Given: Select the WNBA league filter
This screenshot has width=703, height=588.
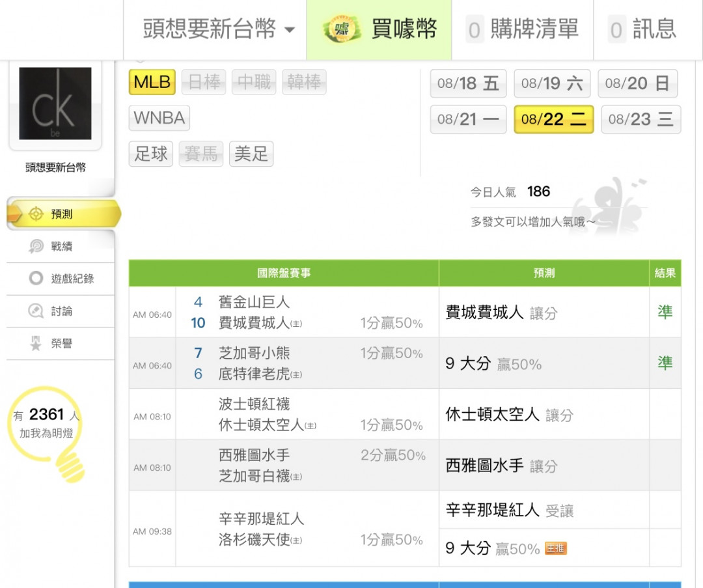Looking at the screenshot, I should [159, 118].
